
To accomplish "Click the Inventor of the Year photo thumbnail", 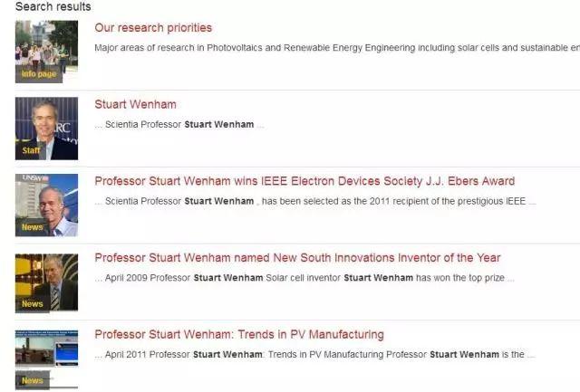I will click(x=46, y=283).
